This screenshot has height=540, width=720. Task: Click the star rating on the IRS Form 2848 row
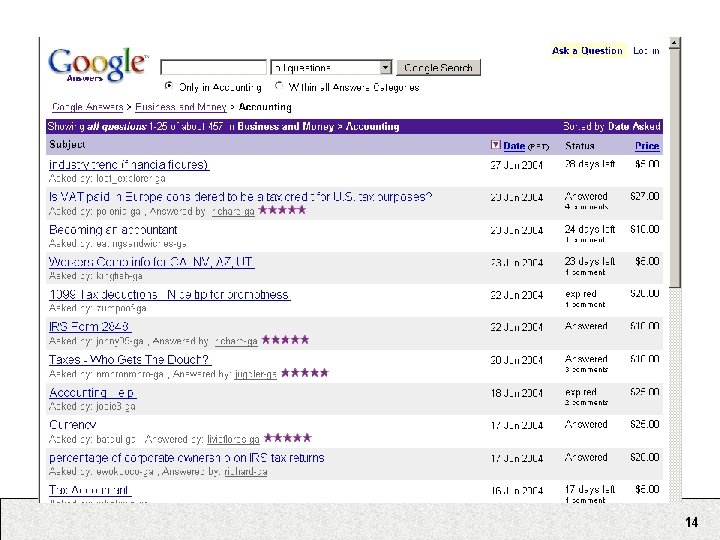tap(285, 340)
